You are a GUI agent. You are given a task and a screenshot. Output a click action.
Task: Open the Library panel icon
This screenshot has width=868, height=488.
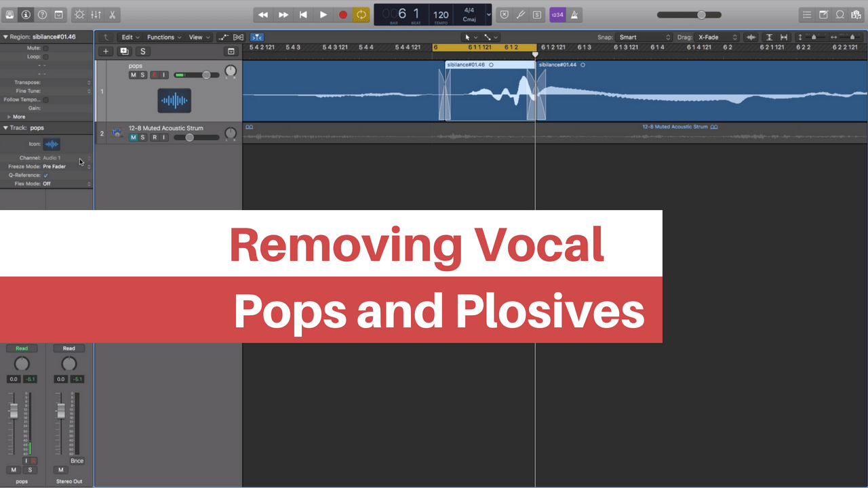click(11, 14)
